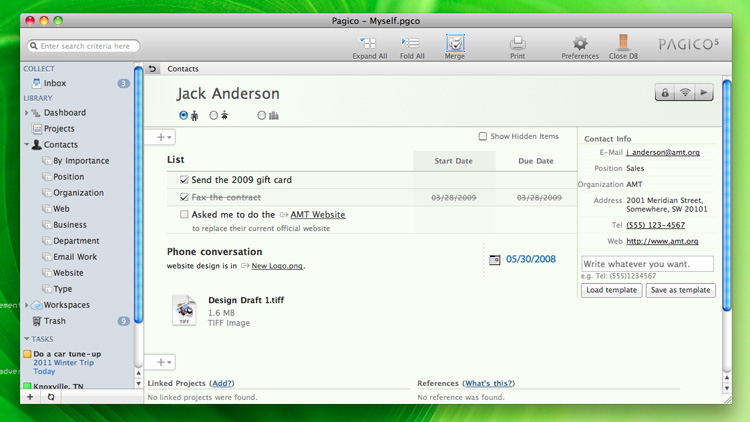Click the Expand All toolbar icon
750x422 pixels.
[368, 43]
